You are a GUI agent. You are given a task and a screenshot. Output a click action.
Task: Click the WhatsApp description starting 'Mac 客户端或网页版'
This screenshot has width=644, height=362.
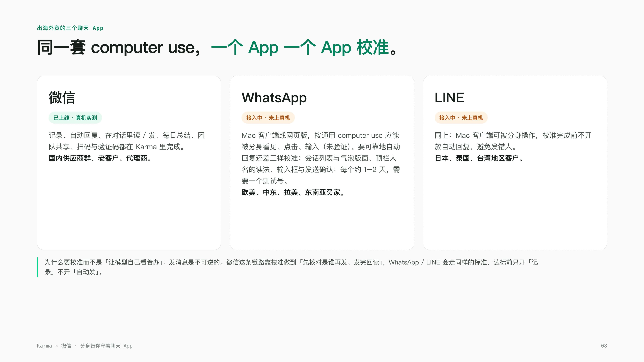tap(321, 158)
